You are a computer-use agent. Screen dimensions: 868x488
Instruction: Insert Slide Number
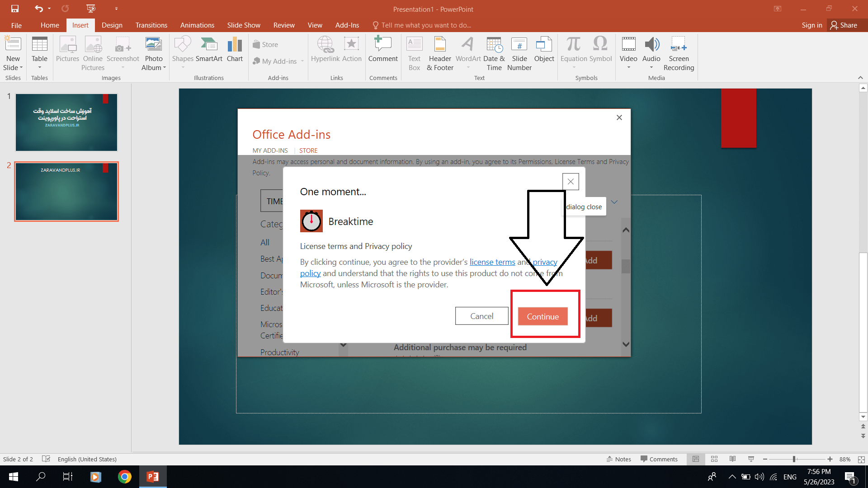519,53
